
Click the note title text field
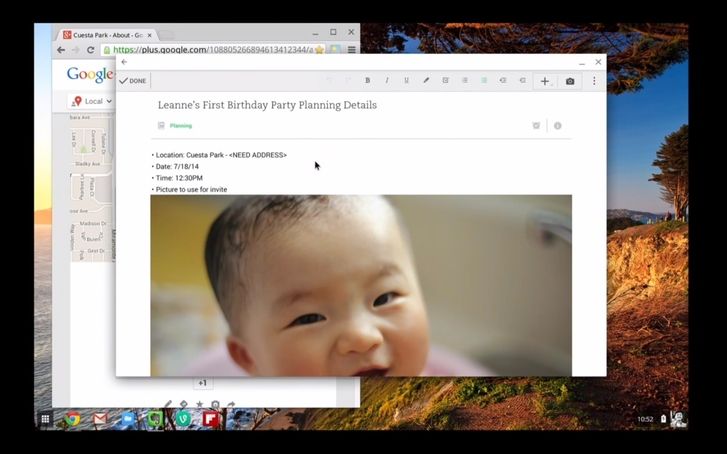pyautogui.click(x=267, y=105)
